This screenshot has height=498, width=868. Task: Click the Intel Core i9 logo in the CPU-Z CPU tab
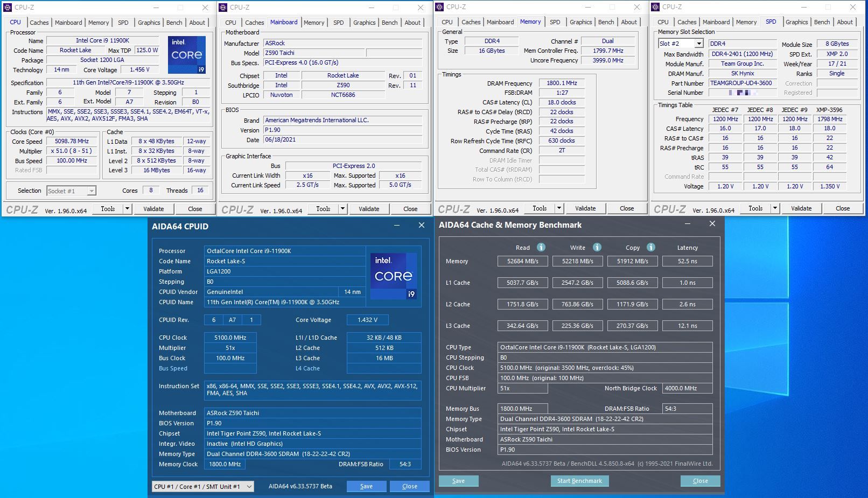pos(187,54)
